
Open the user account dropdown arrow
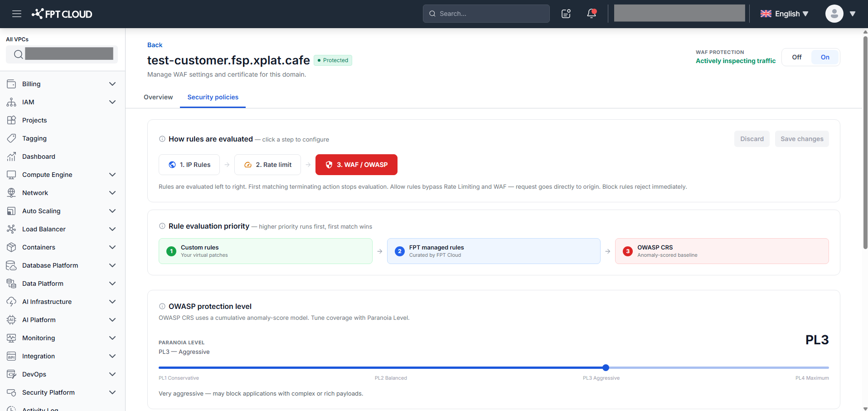click(x=853, y=14)
